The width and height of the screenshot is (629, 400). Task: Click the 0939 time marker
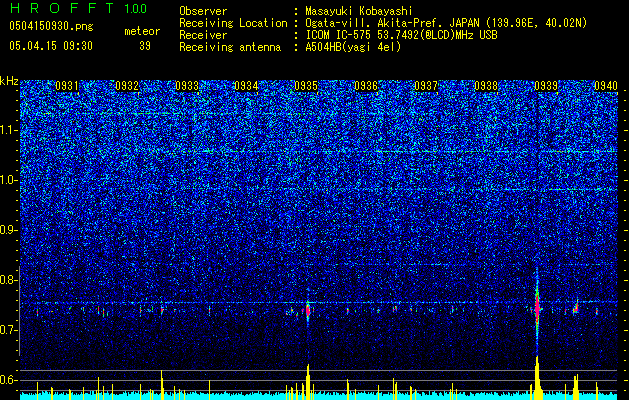(546, 86)
